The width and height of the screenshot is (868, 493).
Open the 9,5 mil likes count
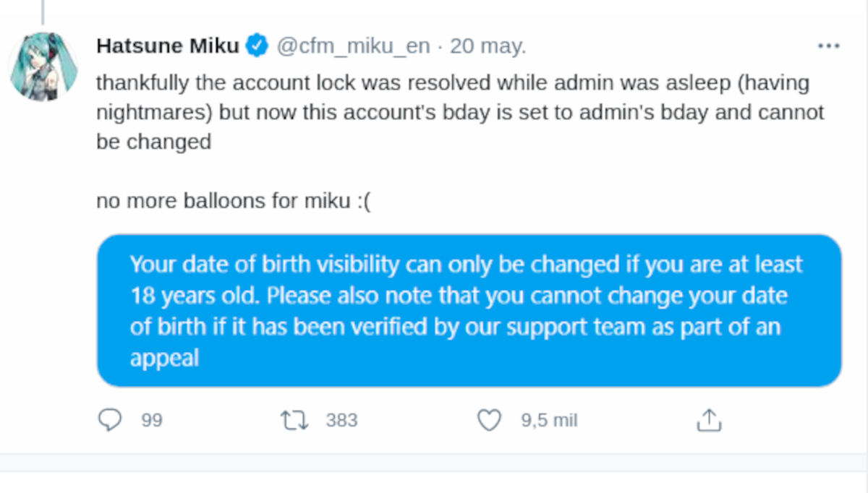548,419
